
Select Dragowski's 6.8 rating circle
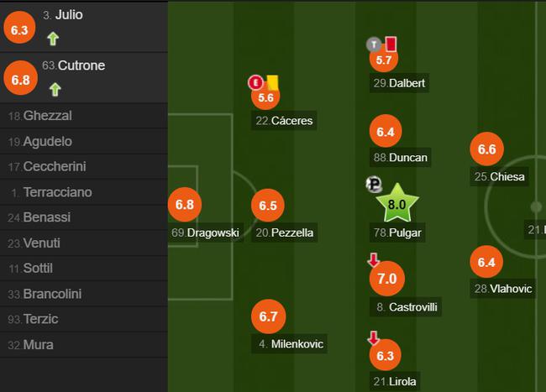[185, 205]
